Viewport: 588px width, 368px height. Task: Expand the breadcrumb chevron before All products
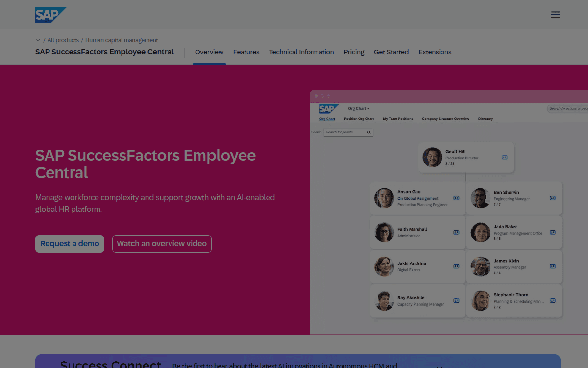[38, 40]
